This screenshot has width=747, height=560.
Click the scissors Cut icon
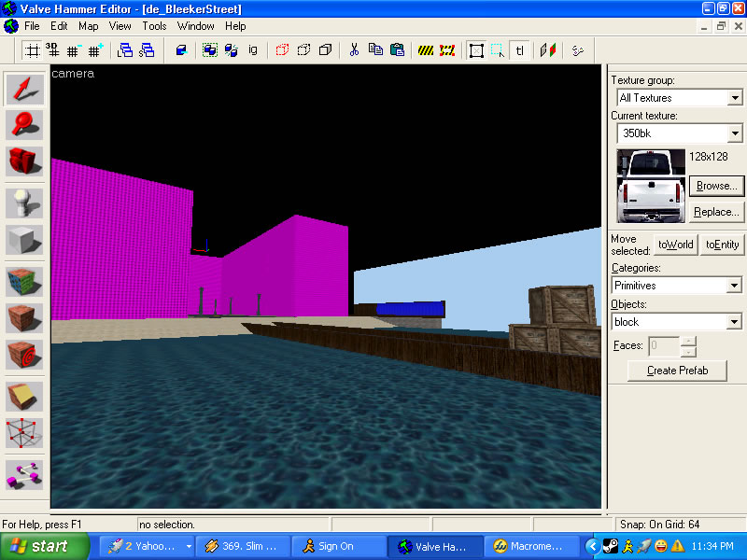point(354,50)
